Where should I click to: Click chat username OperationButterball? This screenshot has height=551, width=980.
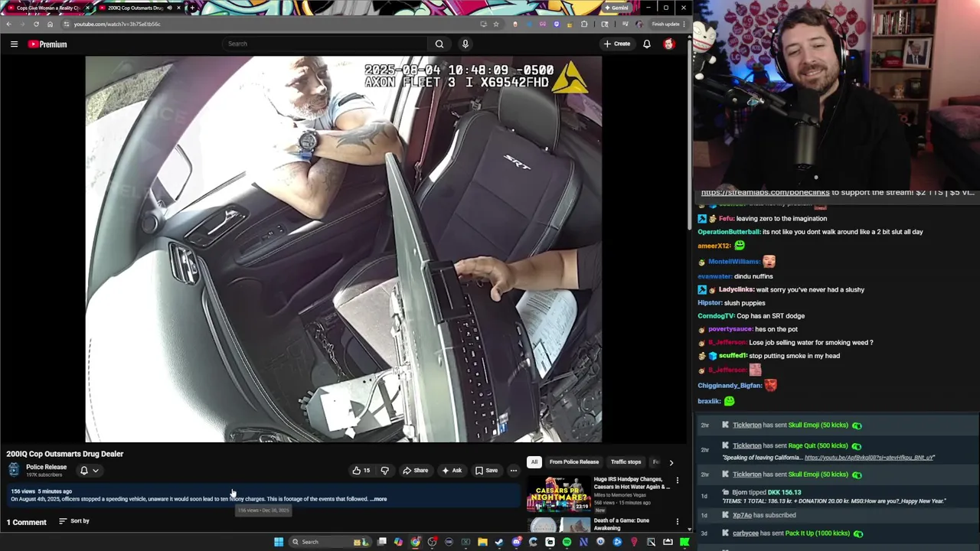coord(729,232)
